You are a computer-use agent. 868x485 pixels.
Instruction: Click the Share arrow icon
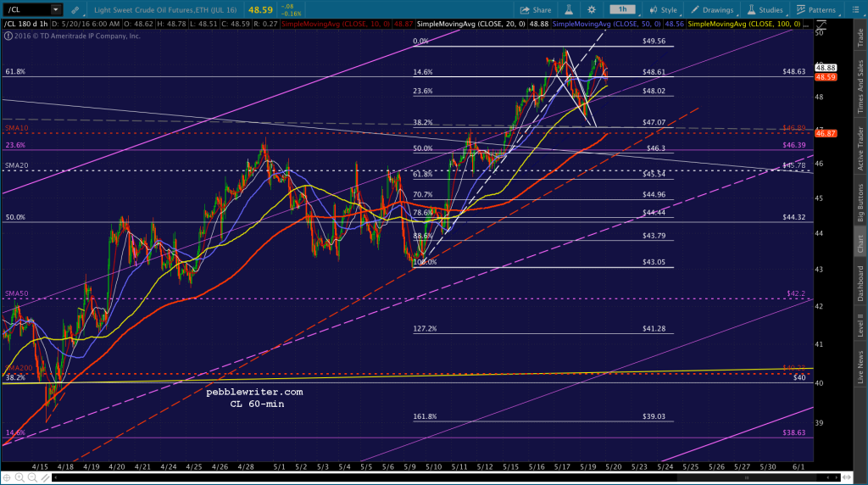point(524,10)
